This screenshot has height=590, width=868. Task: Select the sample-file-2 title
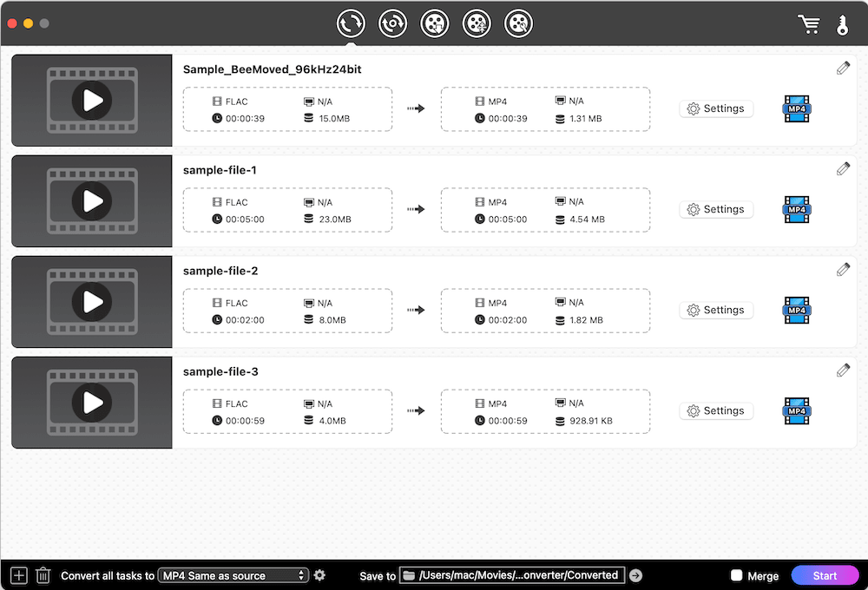pyautogui.click(x=220, y=271)
